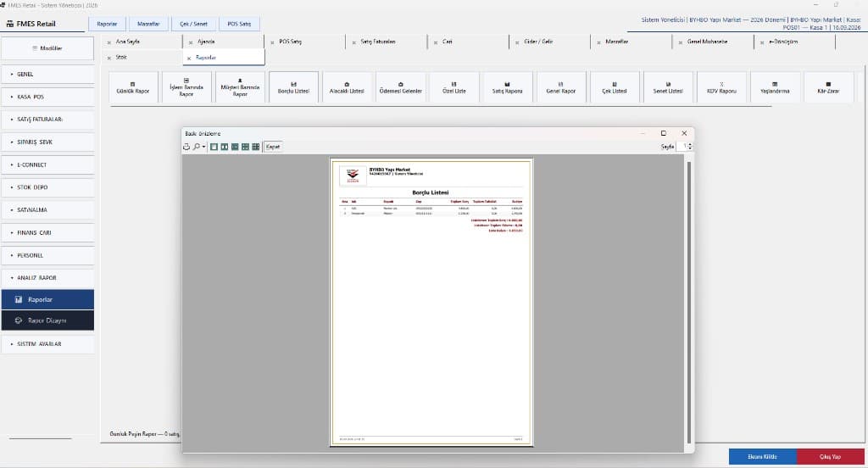The height and width of the screenshot is (468, 868).
Task: Click the Ekranı Kilitle button
Action: (x=762, y=456)
